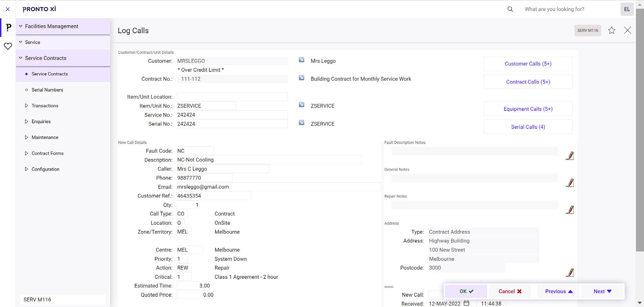The image size is (644, 307).
Task: Open the Contract No. lookup arrow icon
Action: point(301,78)
